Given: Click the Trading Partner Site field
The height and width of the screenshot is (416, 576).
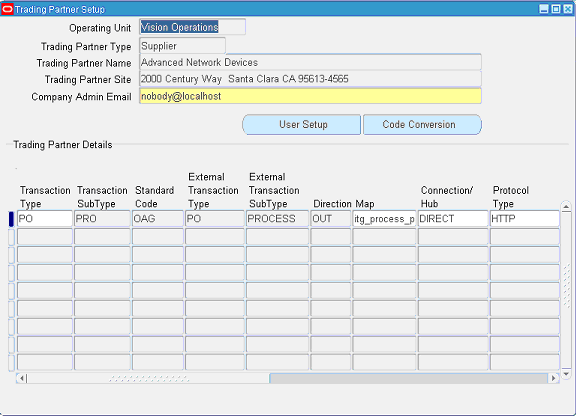Looking at the screenshot, I should [x=310, y=79].
